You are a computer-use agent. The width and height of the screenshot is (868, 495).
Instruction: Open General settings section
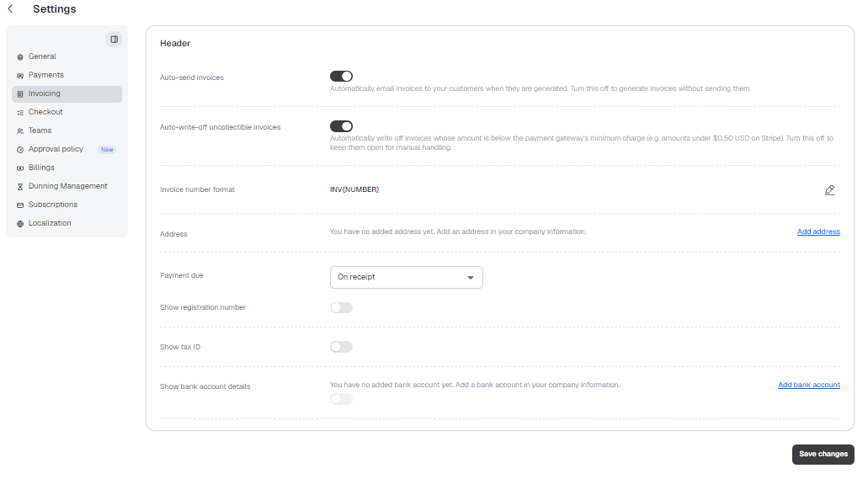point(67,56)
